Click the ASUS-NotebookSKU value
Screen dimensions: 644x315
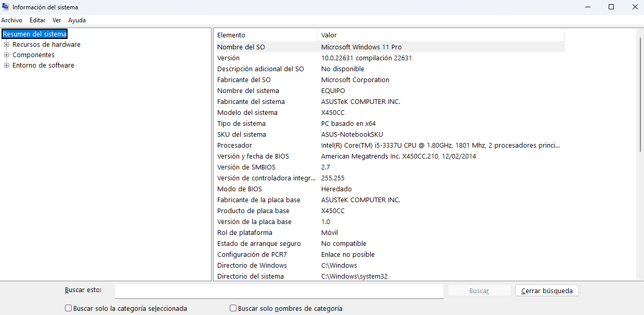tap(352, 134)
